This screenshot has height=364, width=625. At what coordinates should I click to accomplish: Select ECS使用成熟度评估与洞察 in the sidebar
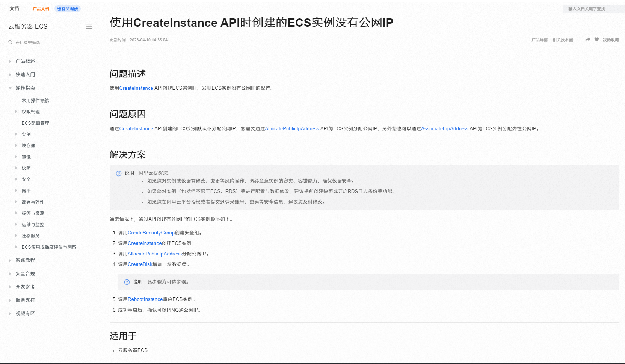pos(49,247)
